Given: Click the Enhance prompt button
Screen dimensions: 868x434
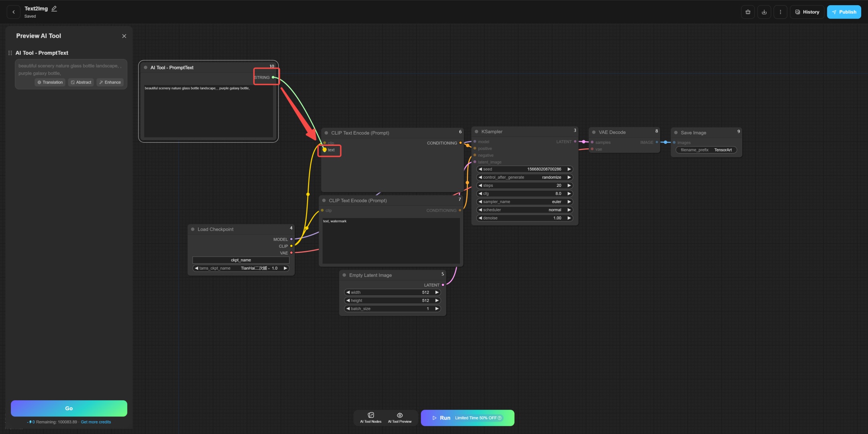Looking at the screenshot, I should coord(110,82).
